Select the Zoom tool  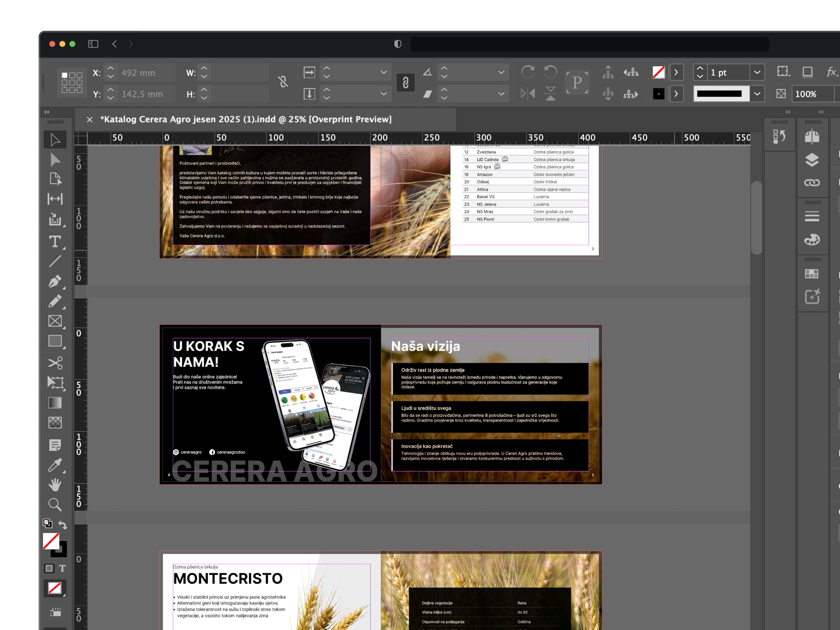point(55,505)
